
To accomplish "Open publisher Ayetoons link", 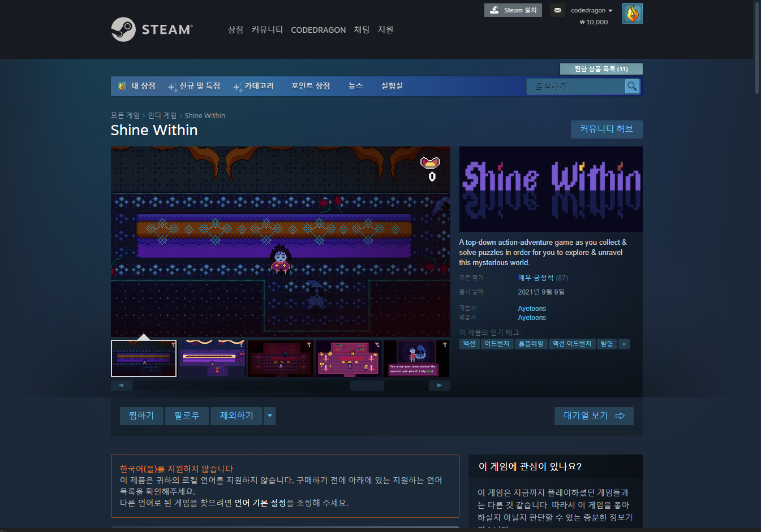I will point(532,318).
